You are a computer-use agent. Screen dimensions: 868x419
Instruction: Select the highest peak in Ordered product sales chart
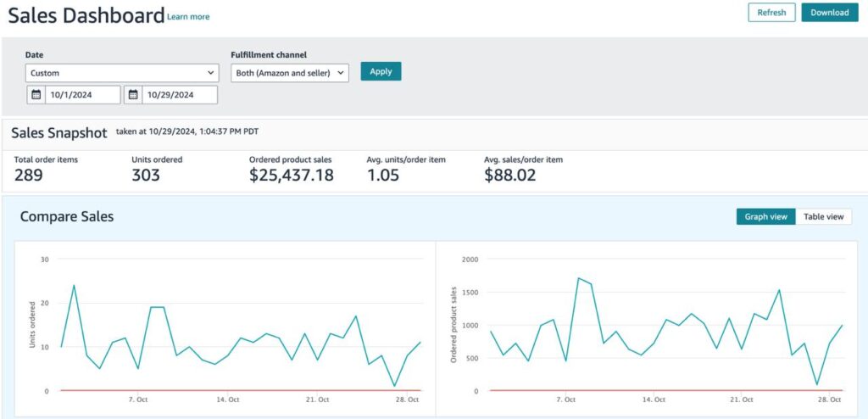pos(578,278)
